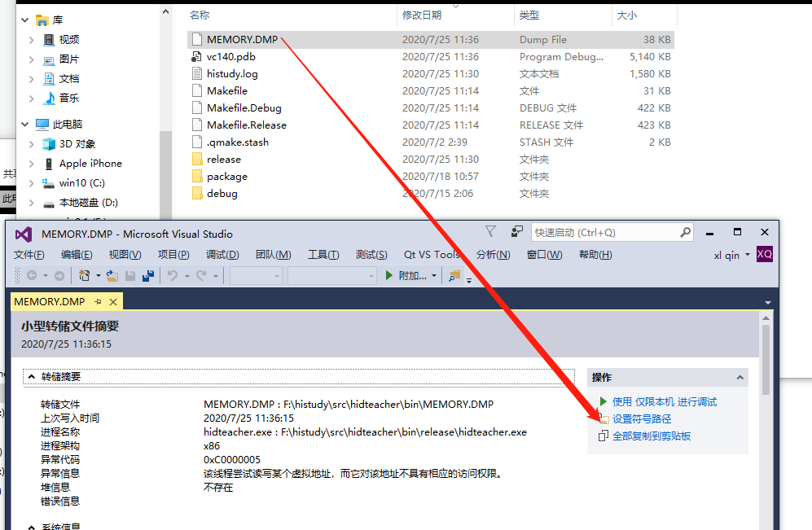Click the redo toolbar icon
The width and height of the screenshot is (812, 530).
coord(201,276)
